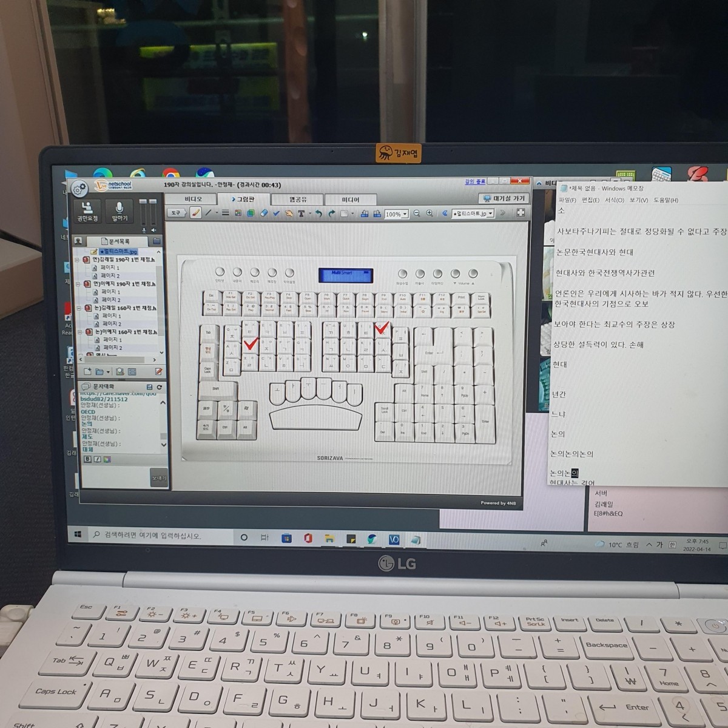Undo the last whiteboard action
This screenshot has width=728, height=728.
point(318,214)
